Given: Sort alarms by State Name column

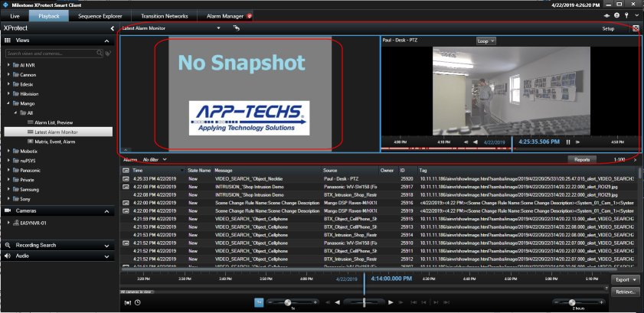Looking at the screenshot, I should 200,170.
